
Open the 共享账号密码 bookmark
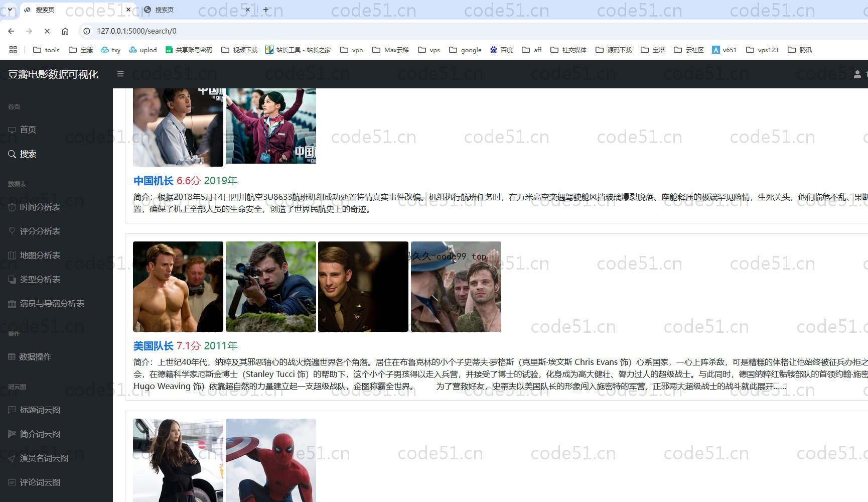(x=189, y=50)
